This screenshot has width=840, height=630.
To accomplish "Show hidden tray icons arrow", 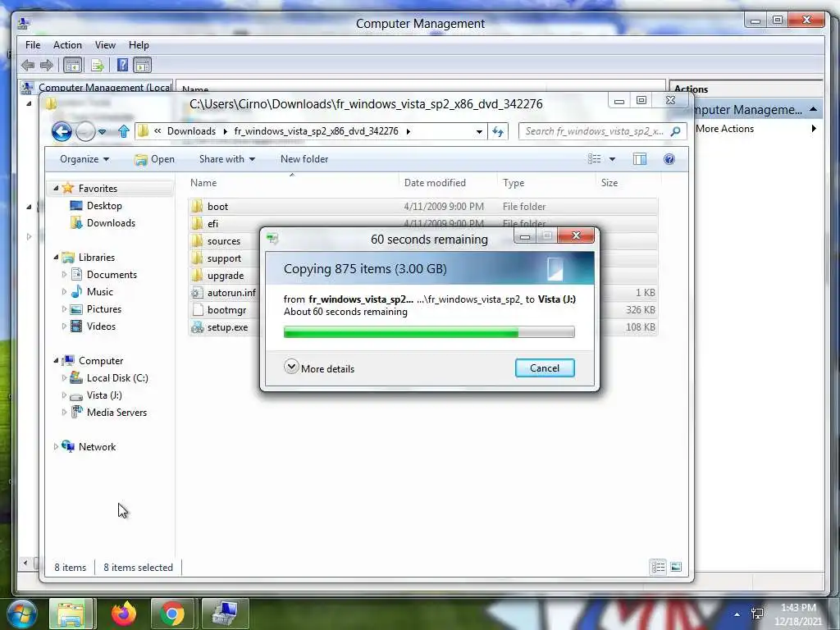I will coord(737,614).
